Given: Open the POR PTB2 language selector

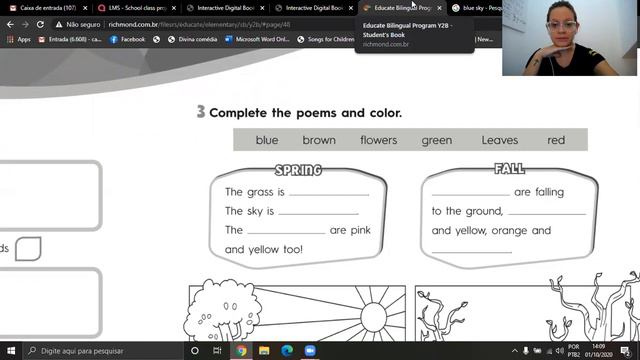Looking at the screenshot, I should point(574,351).
